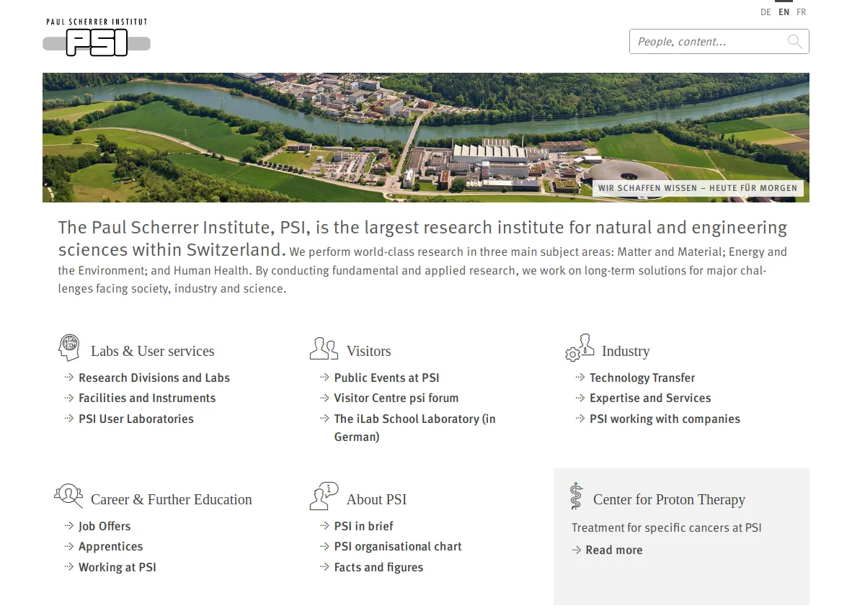852x616 pixels.
Task: Click the arrow icon beside Job Offers
Action: [69, 526]
